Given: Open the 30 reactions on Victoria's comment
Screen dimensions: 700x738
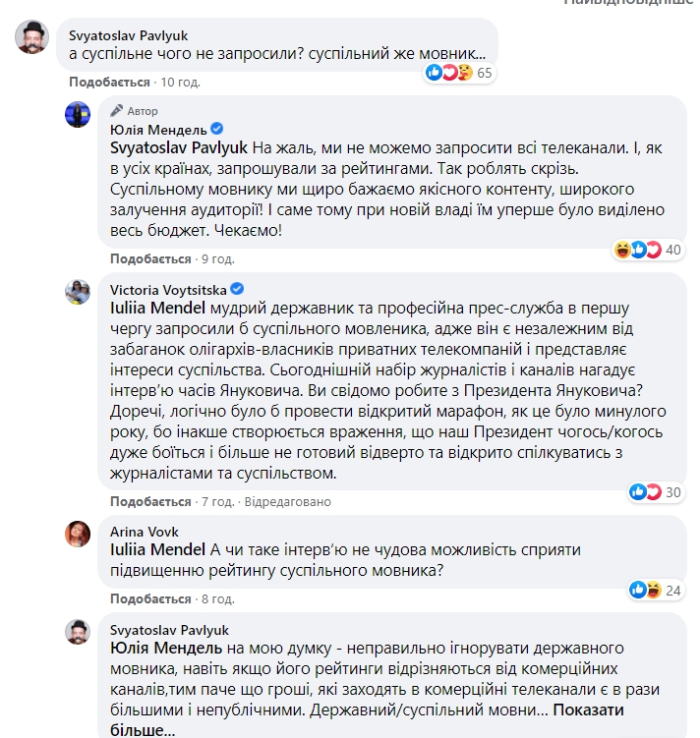Looking at the screenshot, I should click(x=656, y=491).
